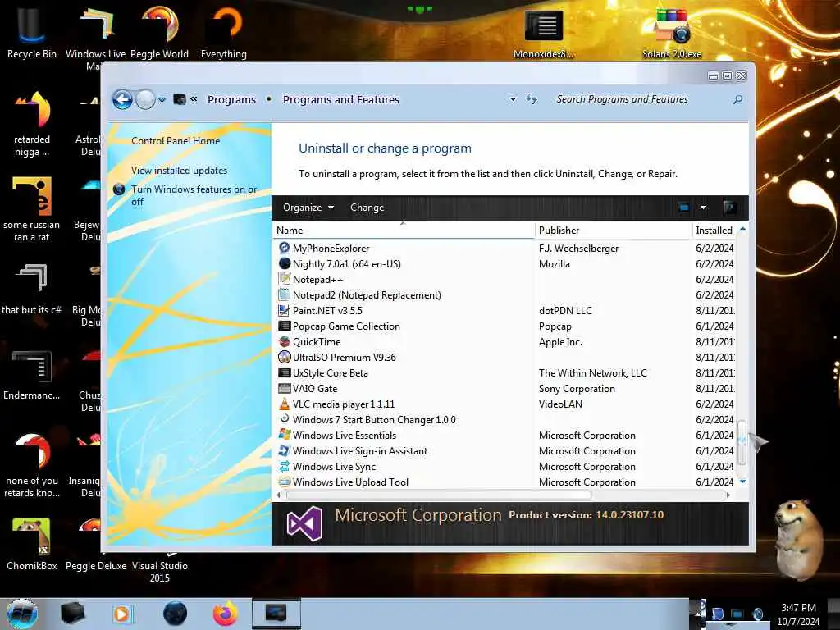Click active Control Panel taskbar button
840x630 pixels.
pyautogui.click(x=276, y=614)
